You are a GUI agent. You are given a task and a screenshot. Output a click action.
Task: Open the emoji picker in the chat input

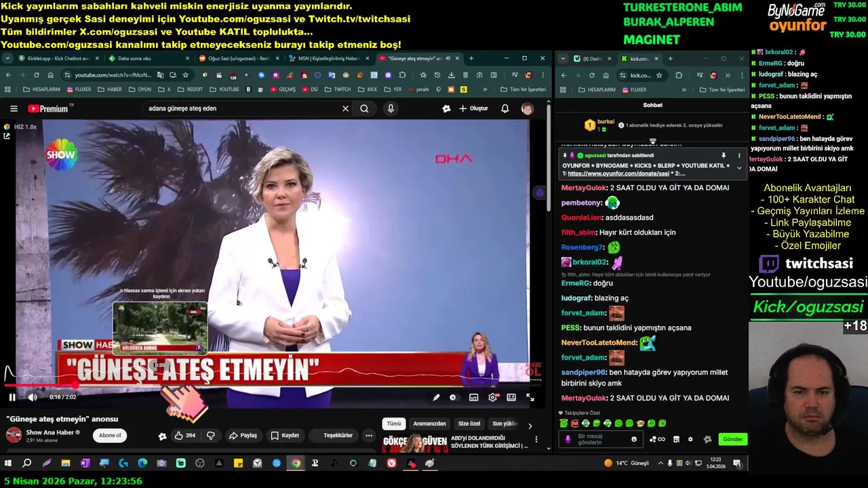[x=634, y=439]
